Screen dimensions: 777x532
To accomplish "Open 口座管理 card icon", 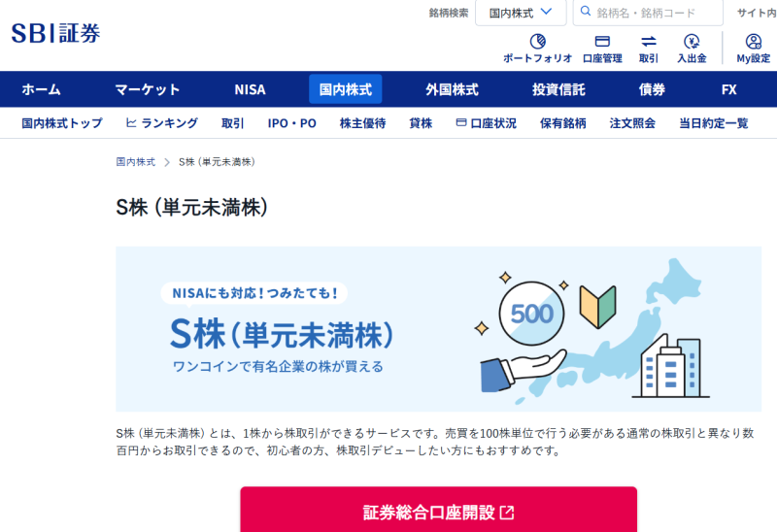I will tap(602, 41).
